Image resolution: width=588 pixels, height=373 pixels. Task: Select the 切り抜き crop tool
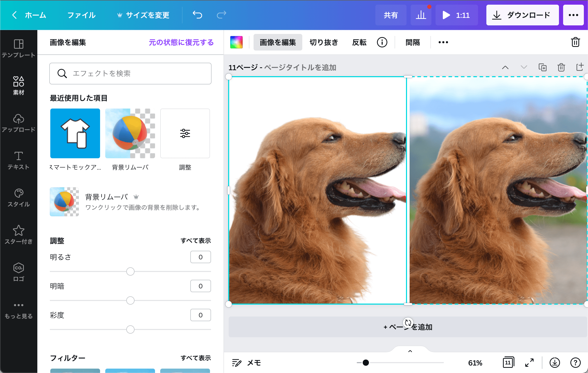click(323, 42)
